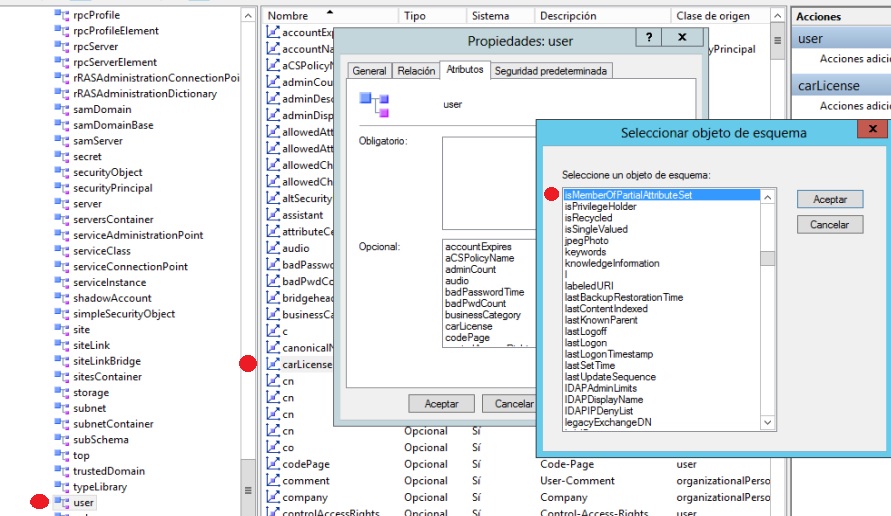Click the company attribute icon
Image resolution: width=891 pixels, height=516 pixels.
pos(273,497)
